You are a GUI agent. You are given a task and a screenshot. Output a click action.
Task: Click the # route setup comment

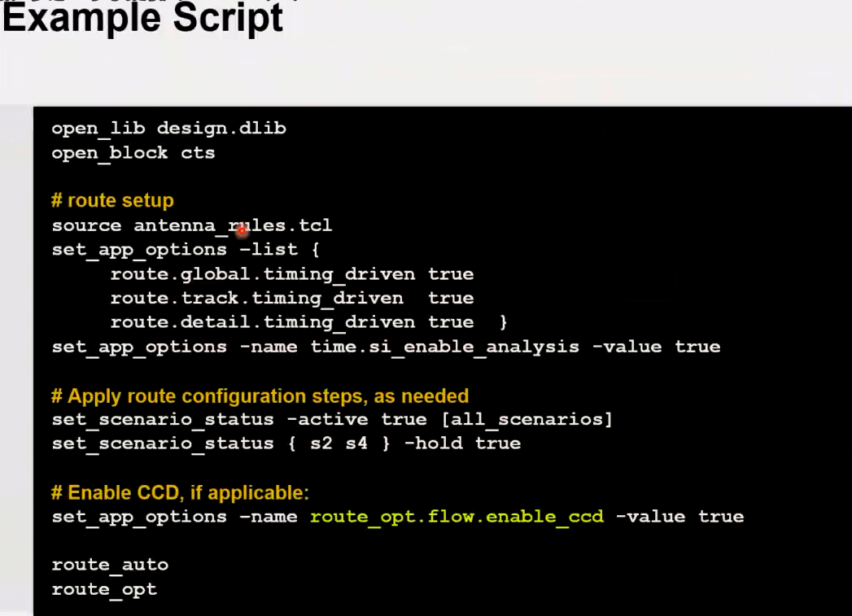click(x=112, y=200)
